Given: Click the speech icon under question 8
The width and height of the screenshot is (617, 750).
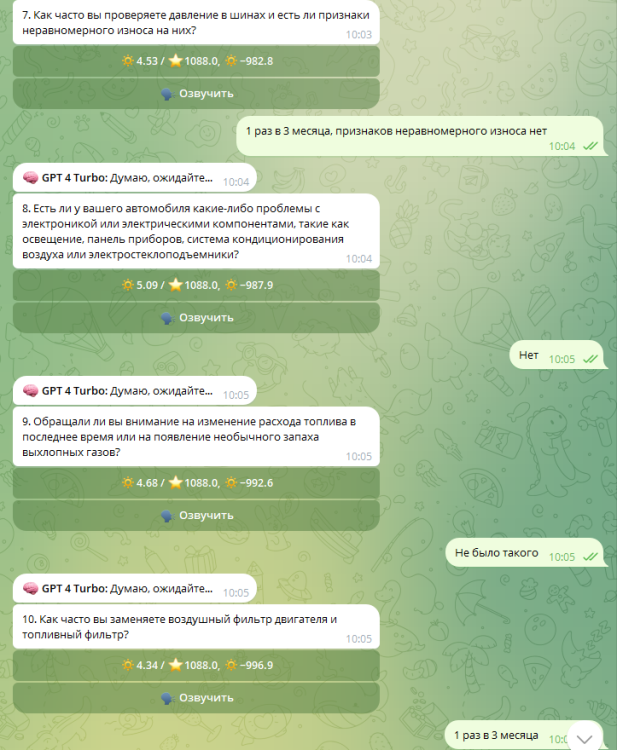Looking at the screenshot, I should 167,318.
